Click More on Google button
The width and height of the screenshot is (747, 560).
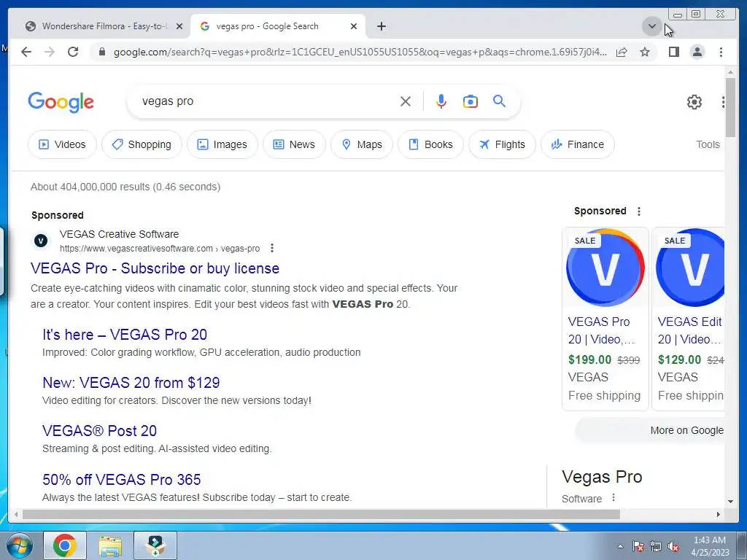pyautogui.click(x=650, y=430)
